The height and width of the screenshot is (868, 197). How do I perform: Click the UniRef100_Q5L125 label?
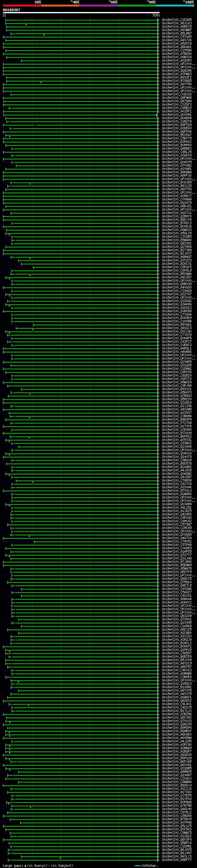tap(176, 826)
